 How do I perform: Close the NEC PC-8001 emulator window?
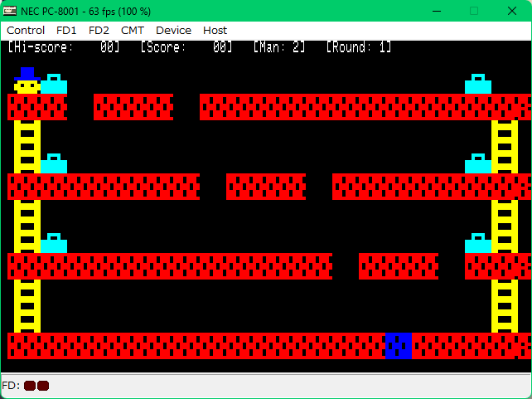[x=513, y=11]
